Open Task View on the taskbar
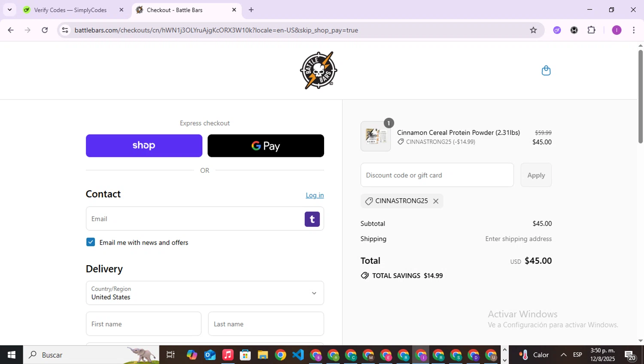The image size is (644, 364). [x=170, y=355]
